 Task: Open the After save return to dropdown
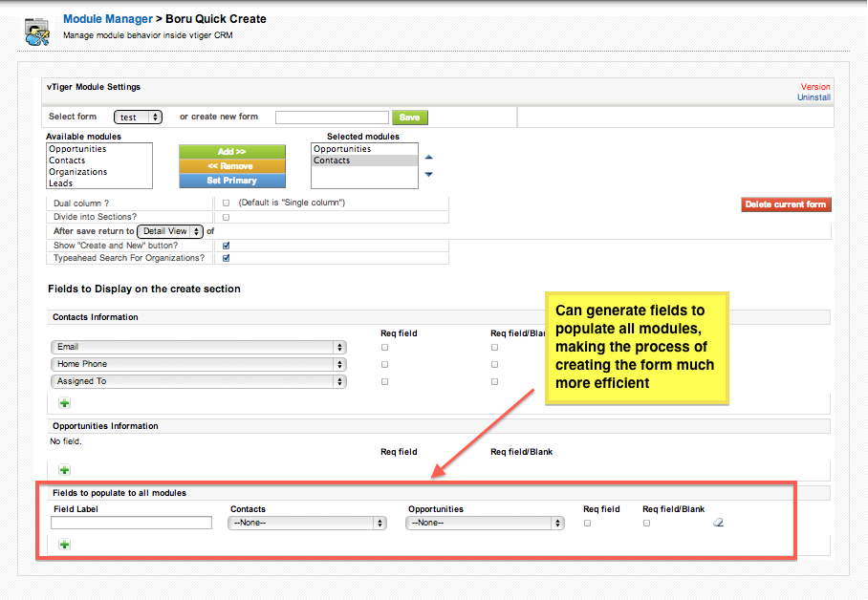click(x=170, y=231)
